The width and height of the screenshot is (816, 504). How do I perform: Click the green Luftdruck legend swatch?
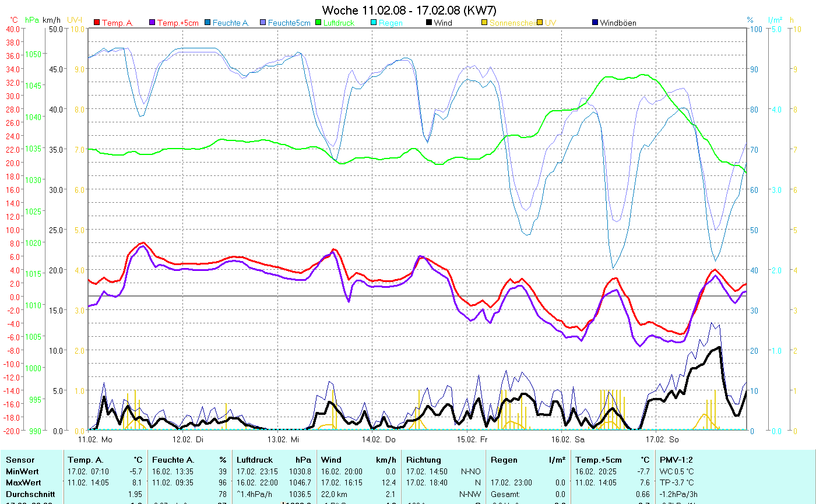319,23
